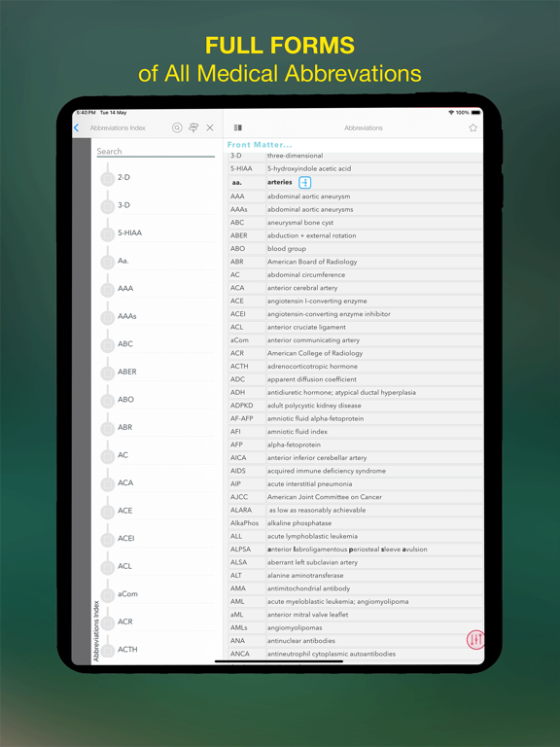
Task: Select the AC index entry
Action: click(122, 455)
